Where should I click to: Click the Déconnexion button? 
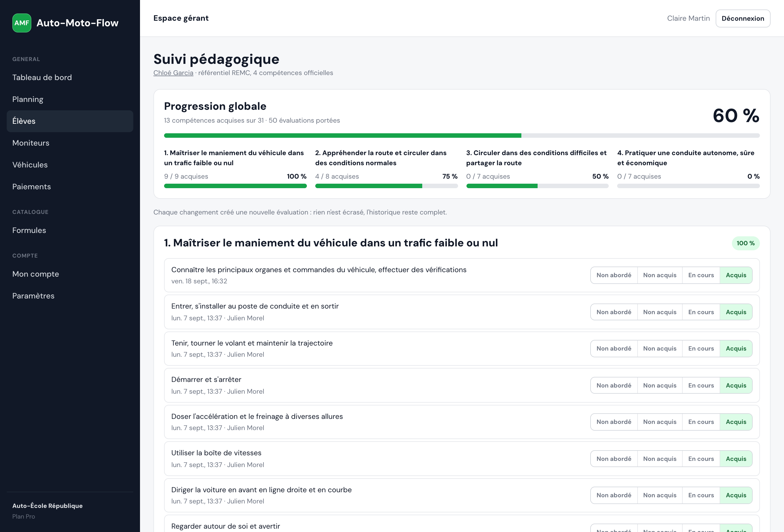point(743,18)
